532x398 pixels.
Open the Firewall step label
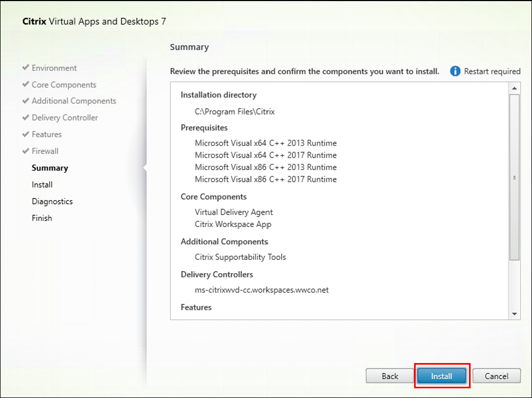pos(45,151)
